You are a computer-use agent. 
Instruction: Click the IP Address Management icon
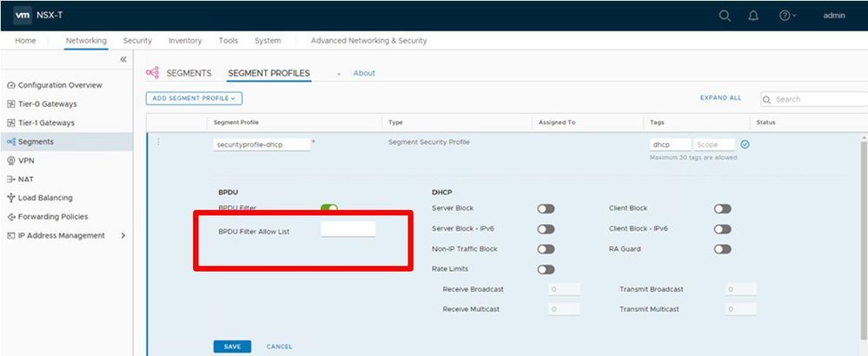click(x=10, y=235)
